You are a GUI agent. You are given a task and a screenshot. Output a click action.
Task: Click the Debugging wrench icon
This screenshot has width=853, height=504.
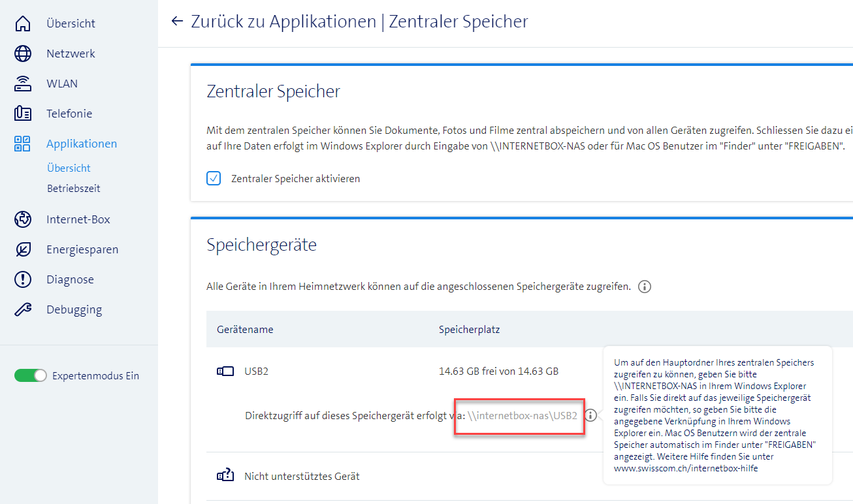click(23, 309)
